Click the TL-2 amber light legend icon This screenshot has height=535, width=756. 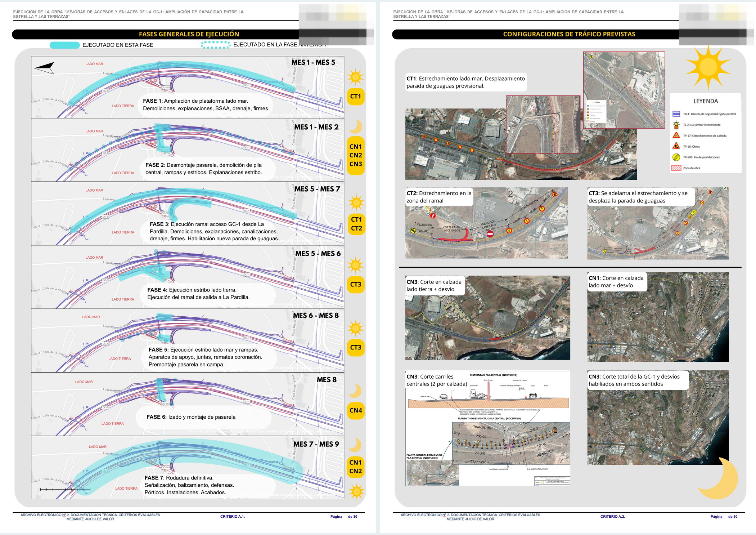(x=676, y=125)
